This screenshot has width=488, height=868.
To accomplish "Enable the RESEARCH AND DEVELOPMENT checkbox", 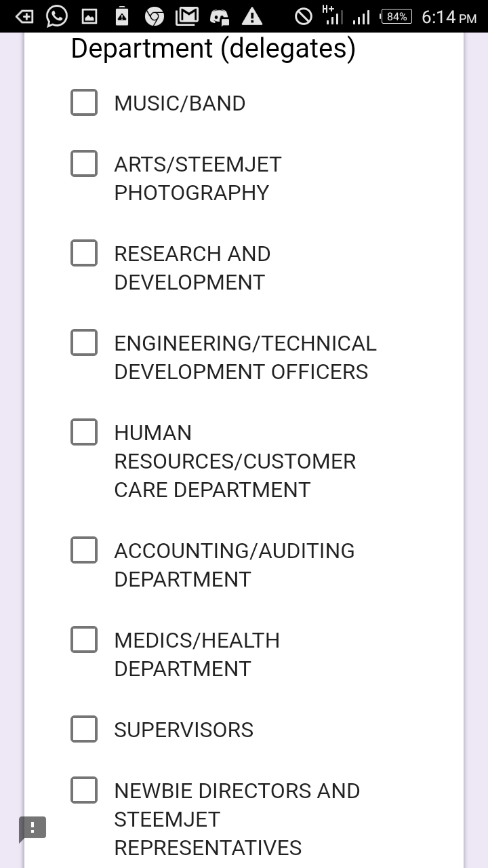I will pyautogui.click(x=84, y=253).
